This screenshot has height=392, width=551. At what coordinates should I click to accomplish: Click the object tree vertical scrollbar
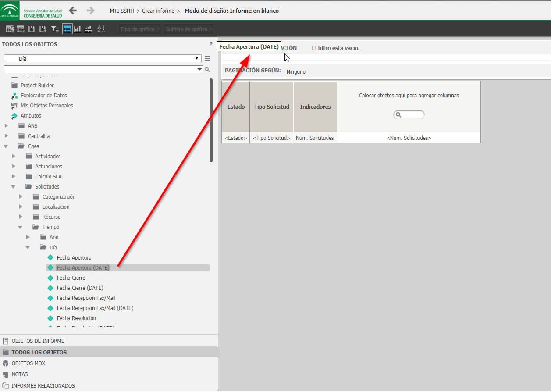pyautogui.click(x=211, y=121)
